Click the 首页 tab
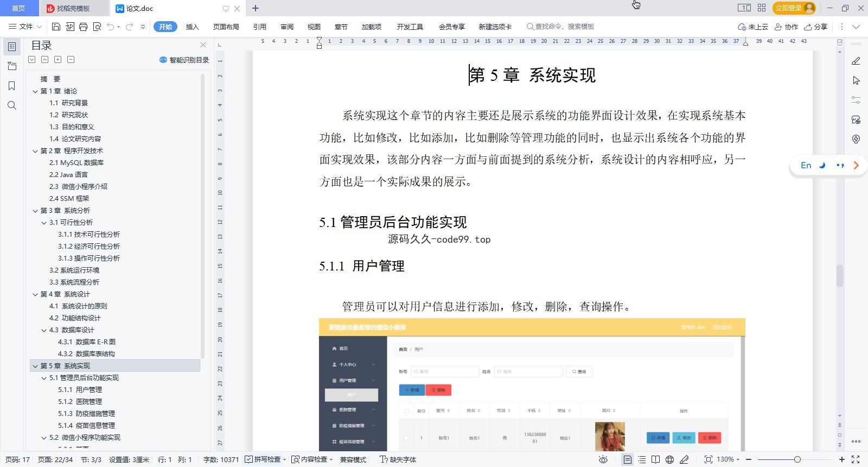868x467 pixels. 18,8
